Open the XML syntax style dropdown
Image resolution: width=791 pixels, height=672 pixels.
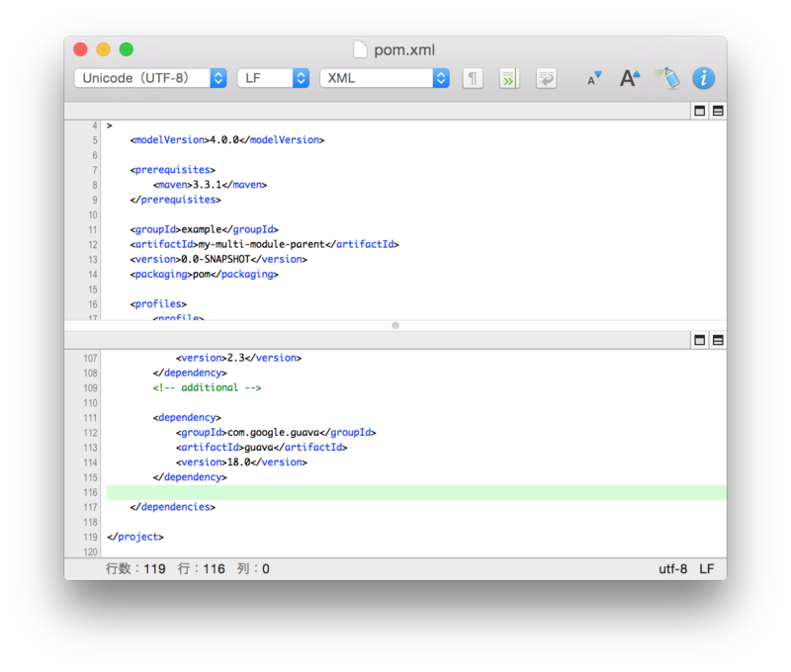click(x=385, y=78)
